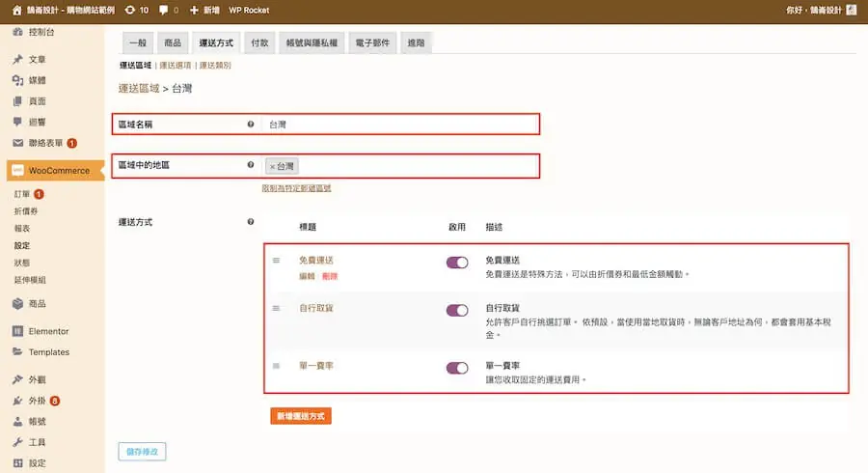Click the mail icon next to 聯絡表單

(17, 143)
